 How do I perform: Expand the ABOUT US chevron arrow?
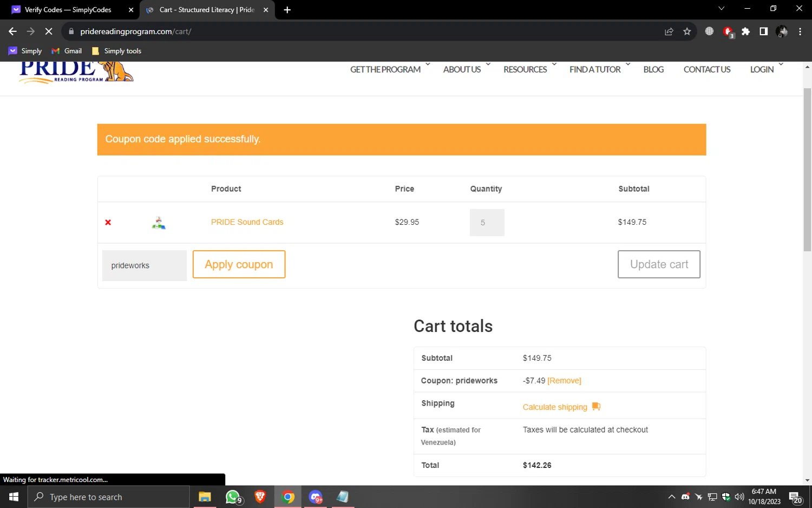click(x=488, y=64)
